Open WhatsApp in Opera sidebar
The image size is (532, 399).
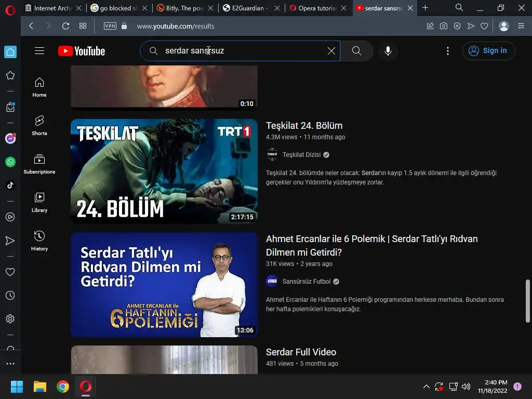click(x=10, y=162)
